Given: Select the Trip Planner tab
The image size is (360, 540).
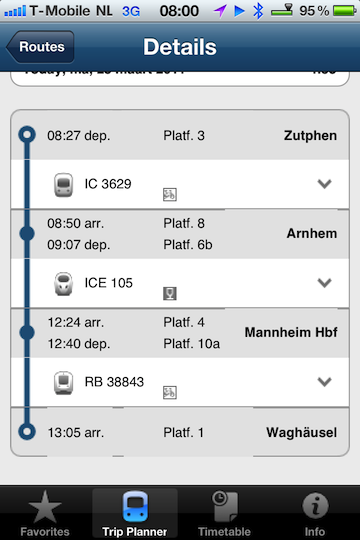Looking at the screenshot, I should 135,513.
